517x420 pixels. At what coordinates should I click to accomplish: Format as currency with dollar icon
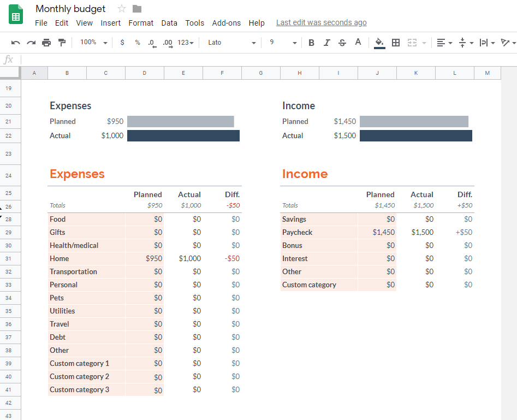(x=122, y=43)
